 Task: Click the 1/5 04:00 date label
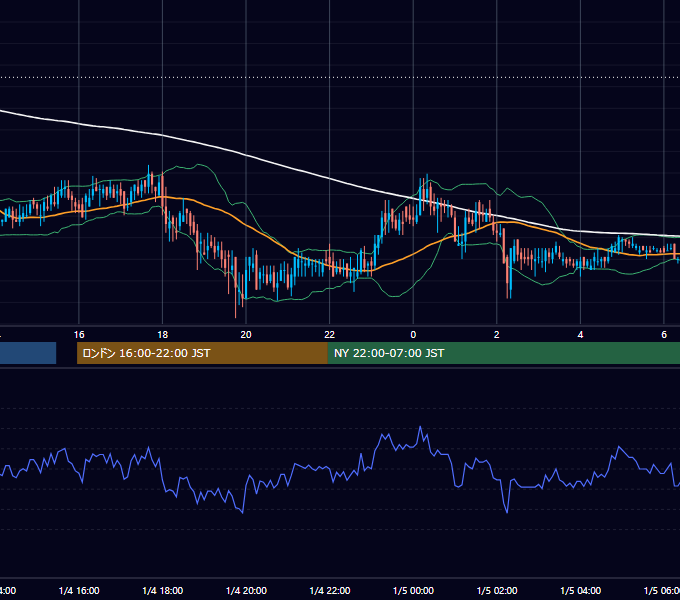[x=581, y=590]
